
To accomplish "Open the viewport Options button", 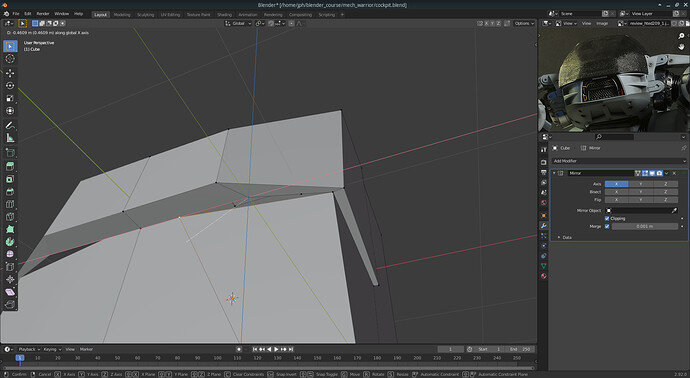I will tap(524, 23).
